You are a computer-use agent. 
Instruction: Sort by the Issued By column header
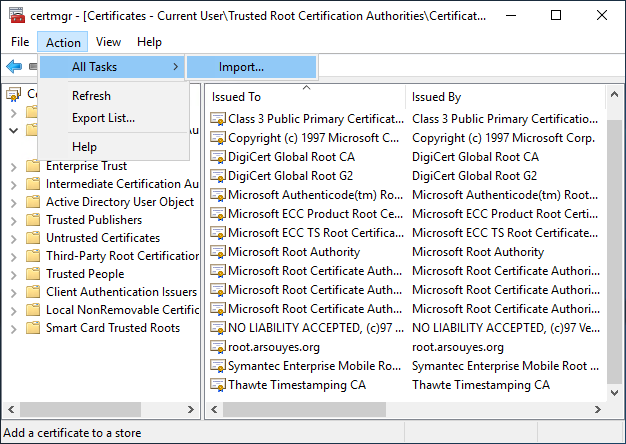[x=506, y=97]
